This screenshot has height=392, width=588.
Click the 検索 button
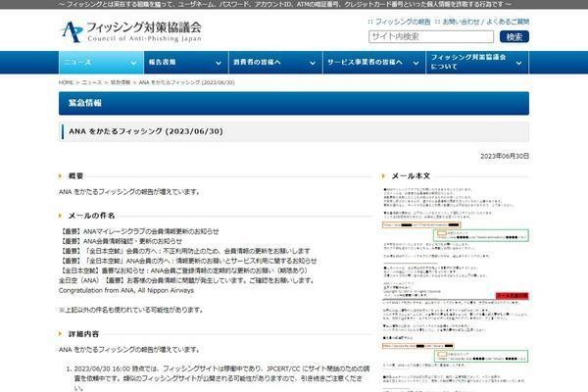coord(514,37)
